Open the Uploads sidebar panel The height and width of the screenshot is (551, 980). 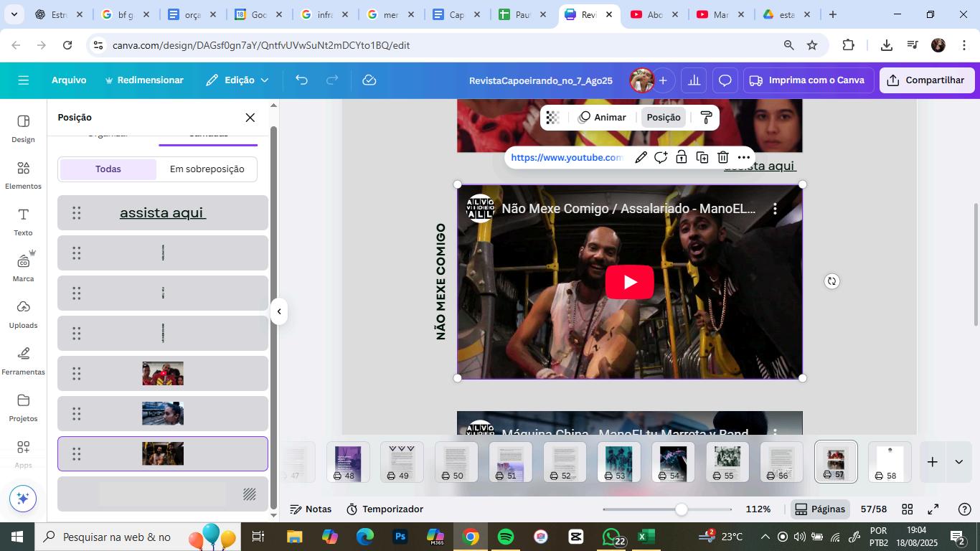[23, 314]
